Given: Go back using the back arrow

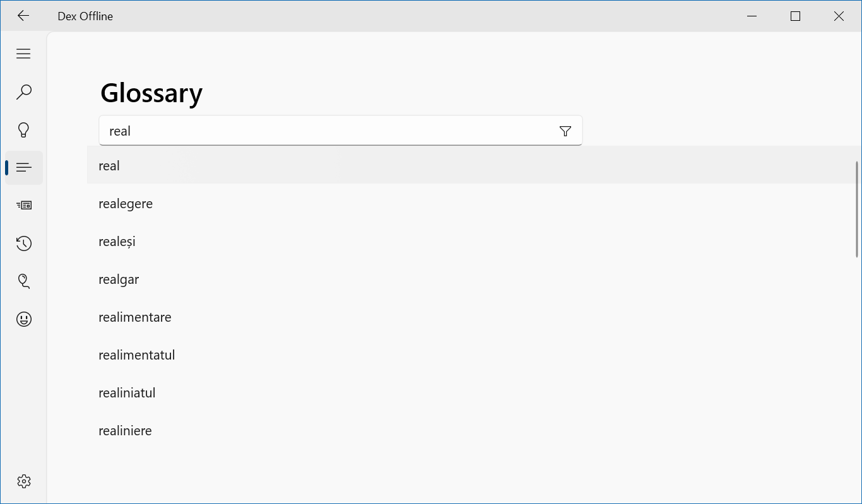Looking at the screenshot, I should pos(23,16).
